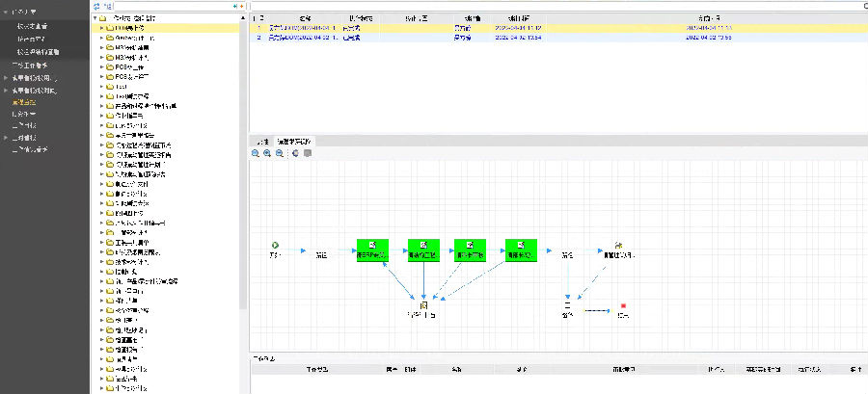
Task: Select the green start node in the flowchart
Action: tap(276, 246)
